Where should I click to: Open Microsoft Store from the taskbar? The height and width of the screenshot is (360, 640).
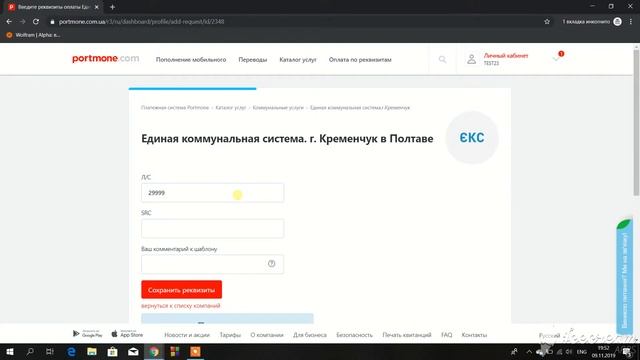[112, 351]
